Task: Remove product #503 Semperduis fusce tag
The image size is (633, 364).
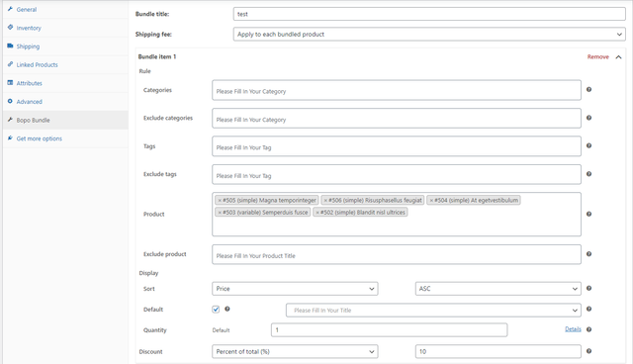Action: (220, 213)
